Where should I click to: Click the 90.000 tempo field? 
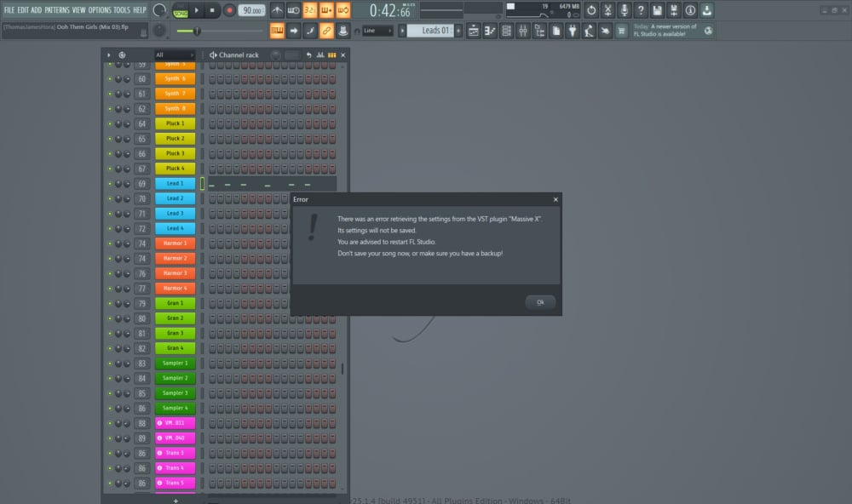[x=251, y=10]
